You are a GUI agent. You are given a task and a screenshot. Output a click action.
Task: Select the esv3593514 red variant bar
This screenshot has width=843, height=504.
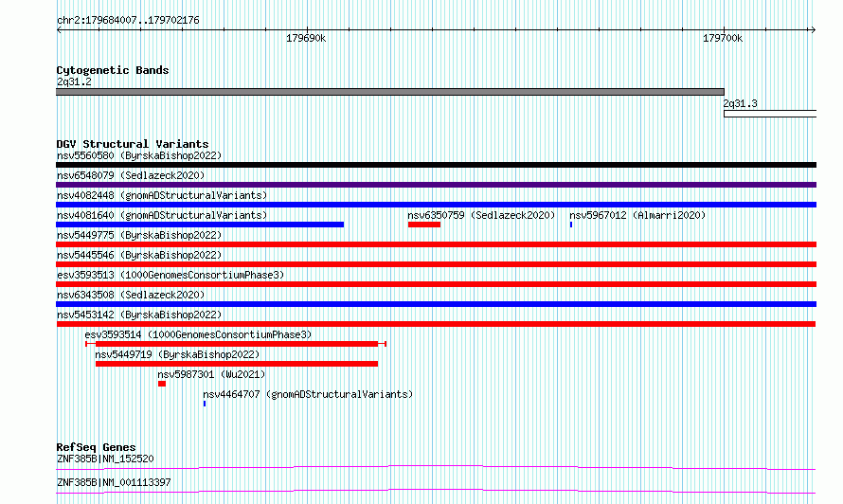pos(237,344)
